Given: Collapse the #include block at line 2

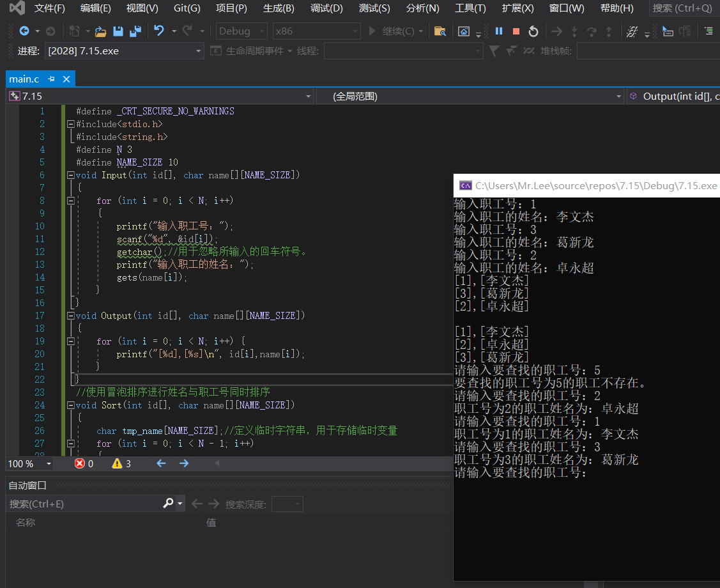Looking at the screenshot, I should [x=71, y=124].
